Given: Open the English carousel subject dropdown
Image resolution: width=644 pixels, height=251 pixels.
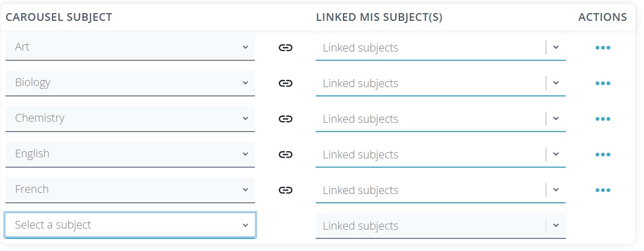Looking at the screenshot, I should point(130,154).
